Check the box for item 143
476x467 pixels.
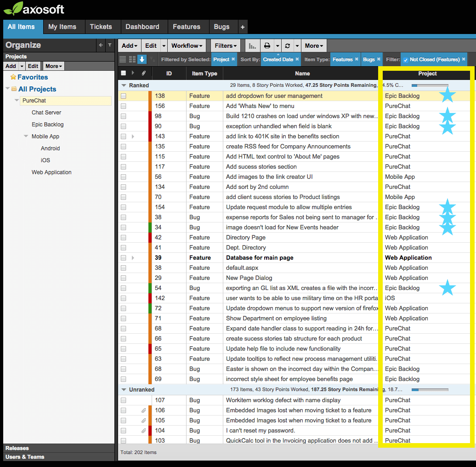pos(123,137)
